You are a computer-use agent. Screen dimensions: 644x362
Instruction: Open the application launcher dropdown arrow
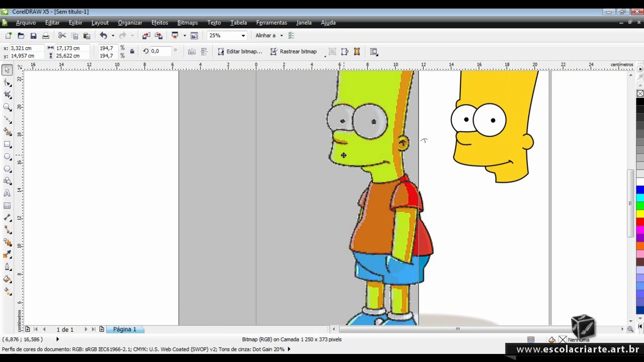click(x=185, y=36)
